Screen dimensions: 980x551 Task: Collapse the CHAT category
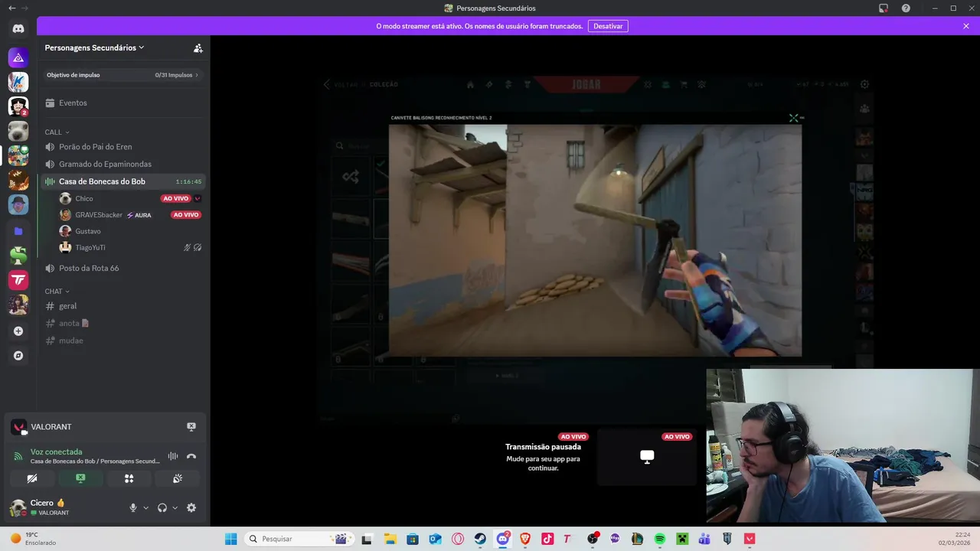click(57, 292)
